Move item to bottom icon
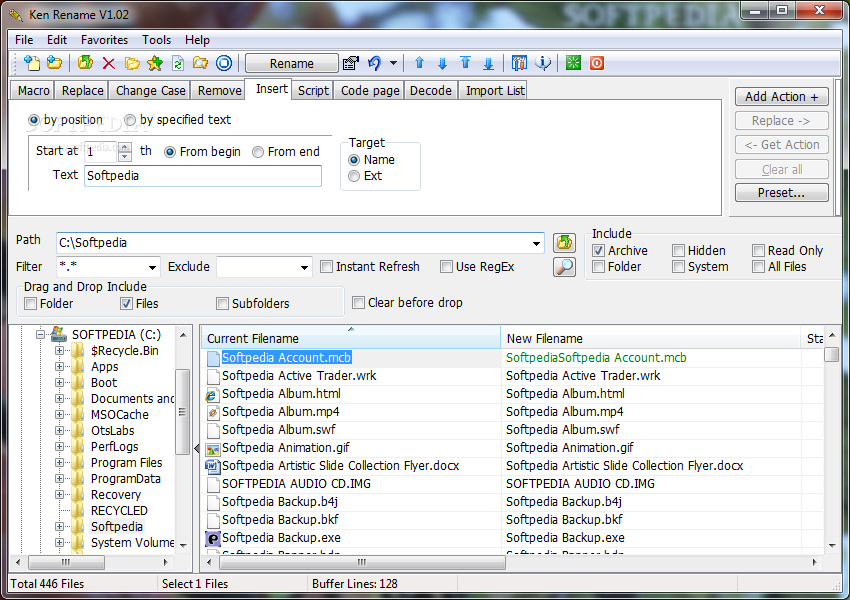This screenshot has width=850, height=600. (x=488, y=63)
